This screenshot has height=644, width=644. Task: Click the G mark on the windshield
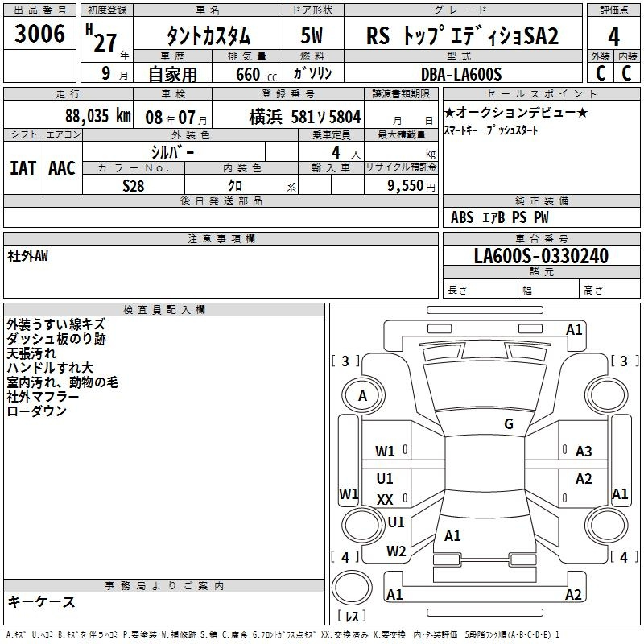coord(509,424)
